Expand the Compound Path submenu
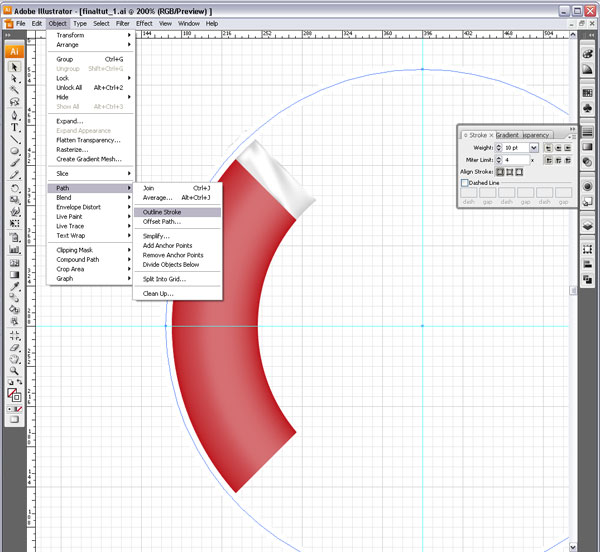 pyautogui.click(x=91, y=259)
